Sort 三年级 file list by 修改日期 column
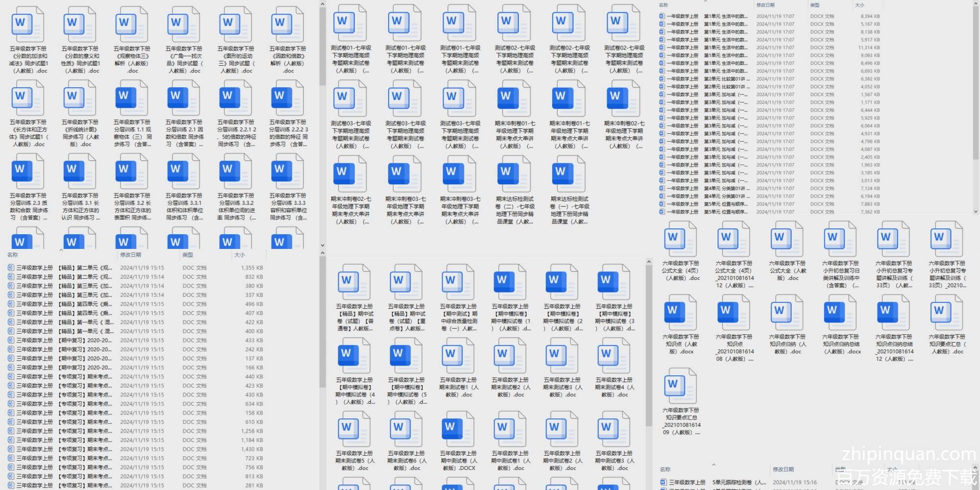 tap(131, 255)
